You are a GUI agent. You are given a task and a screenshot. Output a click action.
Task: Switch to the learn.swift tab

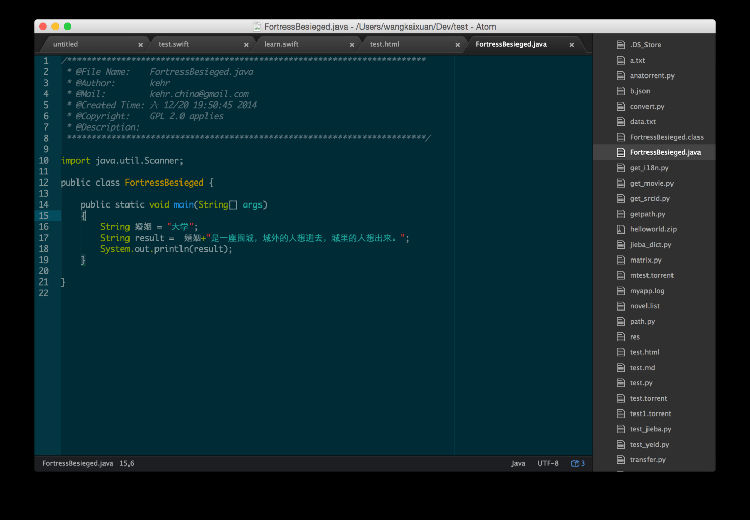click(x=282, y=44)
